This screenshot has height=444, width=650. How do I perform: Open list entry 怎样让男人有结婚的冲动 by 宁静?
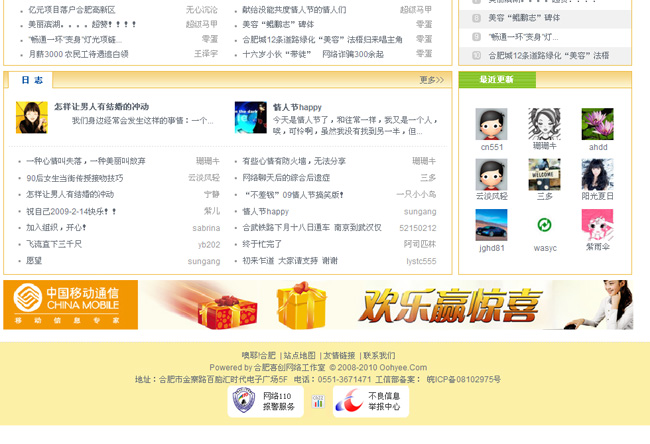pos(70,194)
